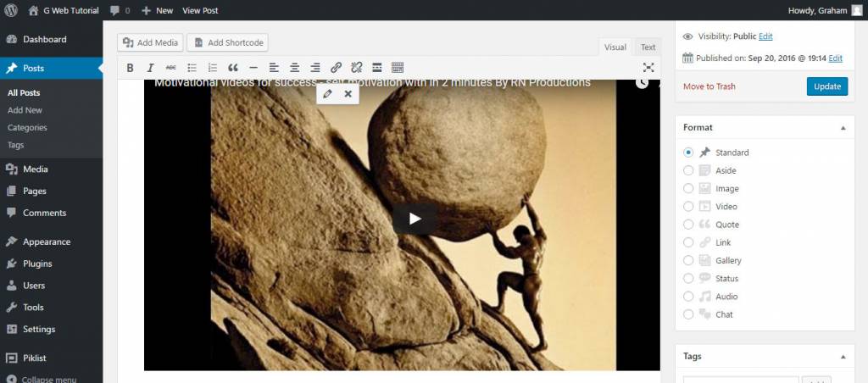Insert a blockquote
The image size is (868, 383).
click(x=233, y=68)
